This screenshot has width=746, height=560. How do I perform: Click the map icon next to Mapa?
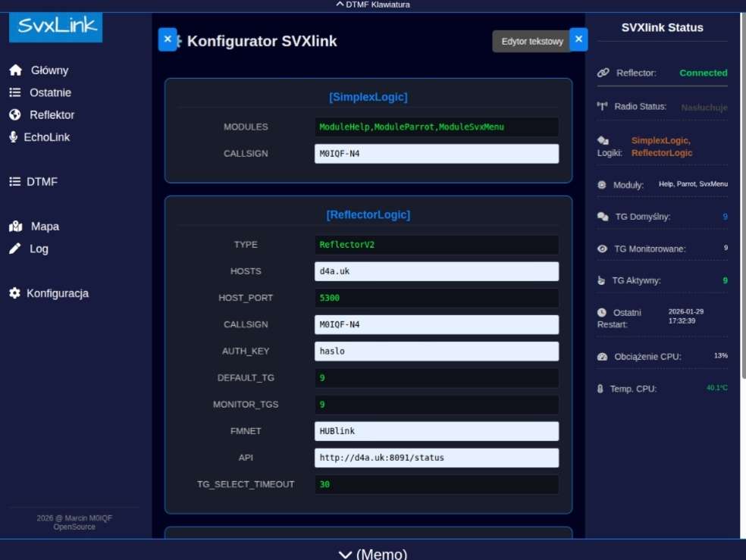[15, 227]
